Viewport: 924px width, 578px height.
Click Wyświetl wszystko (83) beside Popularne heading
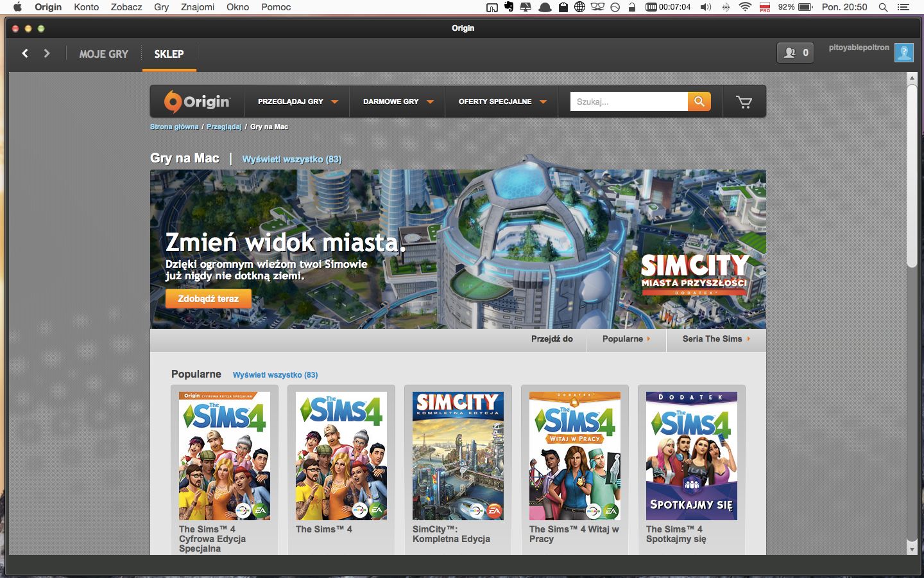(275, 374)
